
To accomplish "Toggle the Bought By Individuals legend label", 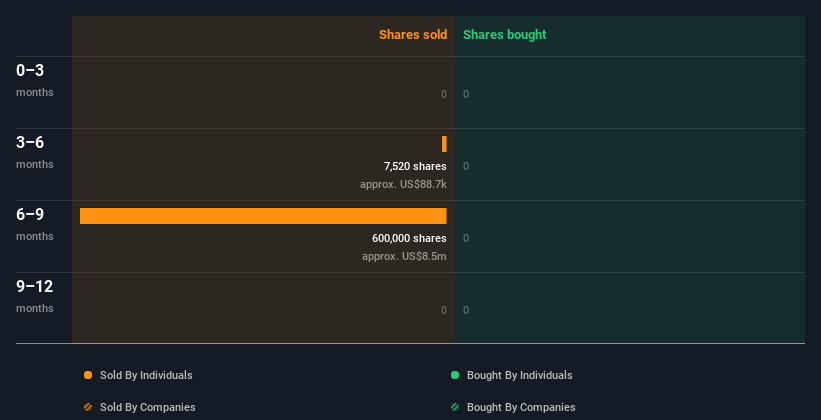I will tap(519, 375).
